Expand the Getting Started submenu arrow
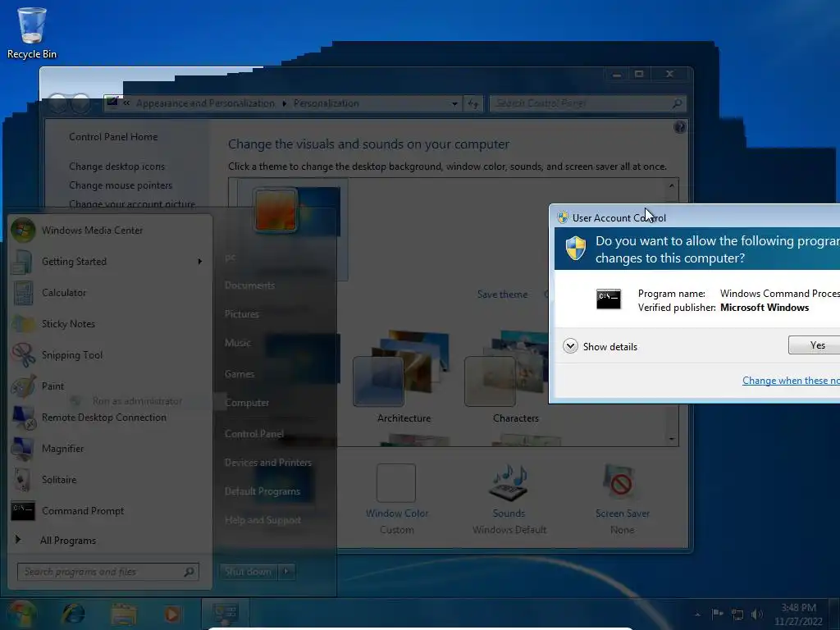The height and width of the screenshot is (630, 840). point(200,262)
